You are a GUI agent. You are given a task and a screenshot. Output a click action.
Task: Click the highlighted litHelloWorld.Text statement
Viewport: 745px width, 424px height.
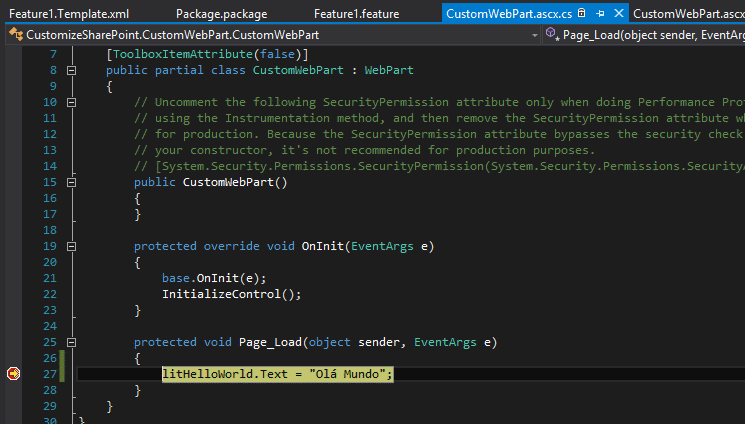pyautogui.click(x=277, y=374)
